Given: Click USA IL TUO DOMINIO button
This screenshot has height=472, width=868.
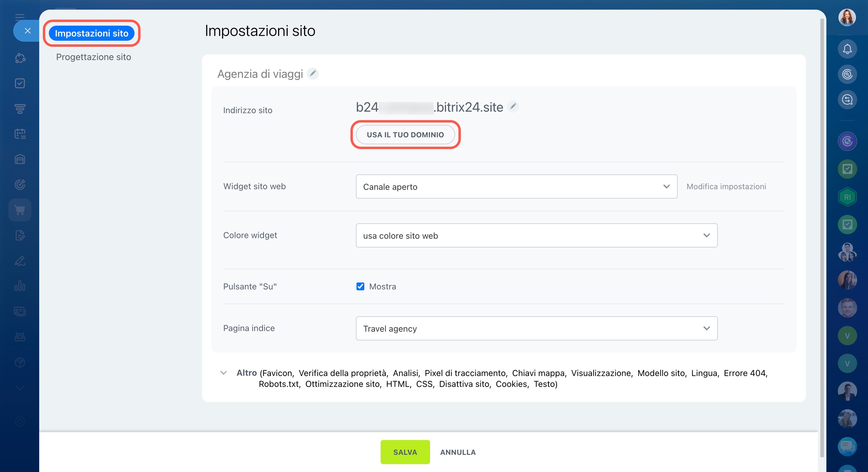Looking at the screenshot, I should [405, 135].
